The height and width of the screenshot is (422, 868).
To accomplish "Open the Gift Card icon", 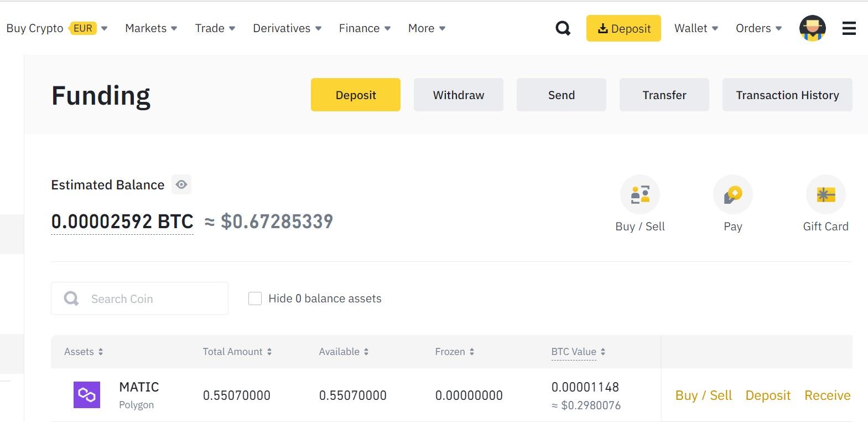I will (x=825, y=195).
